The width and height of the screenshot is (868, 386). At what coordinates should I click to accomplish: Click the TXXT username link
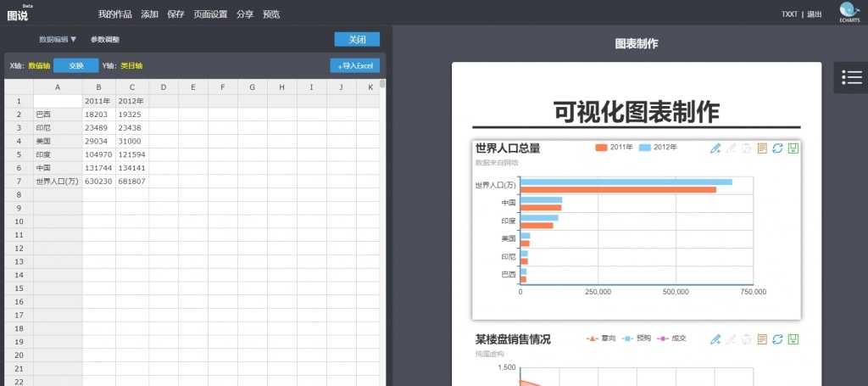coord(789,14)
